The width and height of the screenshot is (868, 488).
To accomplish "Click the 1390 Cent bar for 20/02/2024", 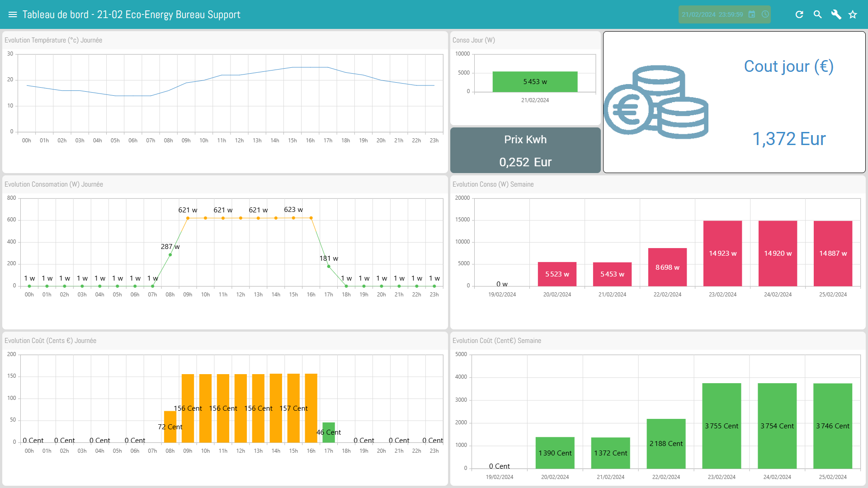I will coord(555,453).
